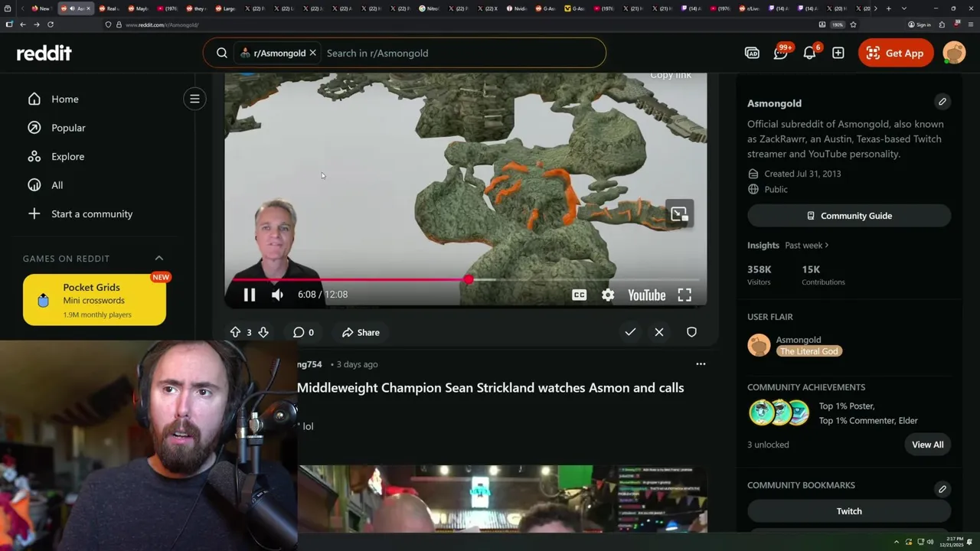Open system tray volume icon
980x551 pixels.
(x=930, y=542)
